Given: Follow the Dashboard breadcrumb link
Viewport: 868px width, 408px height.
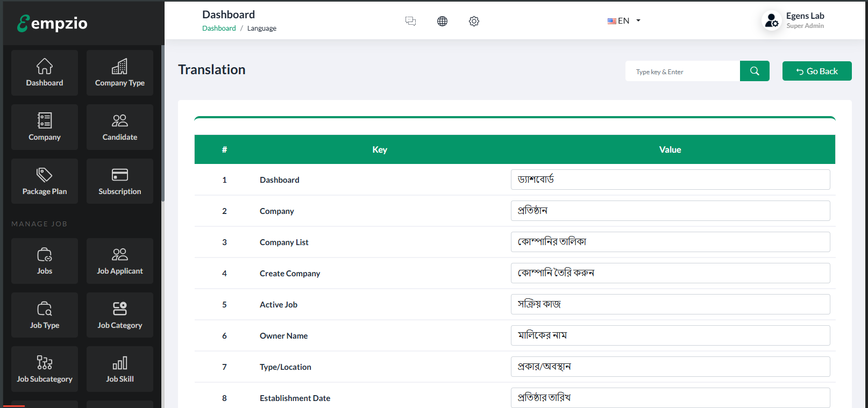Looking at the screenshot, I should pos(219,28).
